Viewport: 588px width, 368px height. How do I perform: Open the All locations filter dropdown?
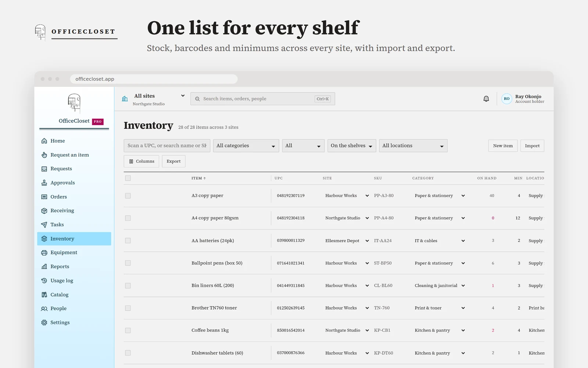click(413, 146)
